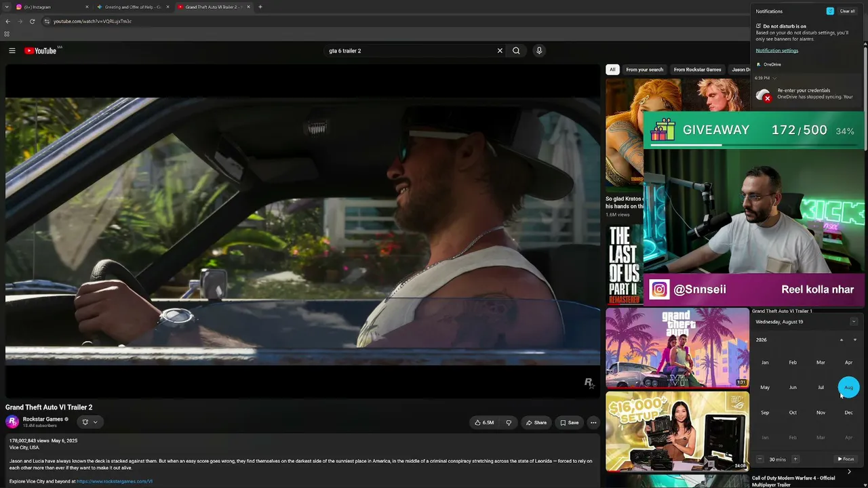Image resolution: width=868 pixels, height=488 pixels.
Task: Open notification bell options for Rockstar Games
Action: point(90,422)
